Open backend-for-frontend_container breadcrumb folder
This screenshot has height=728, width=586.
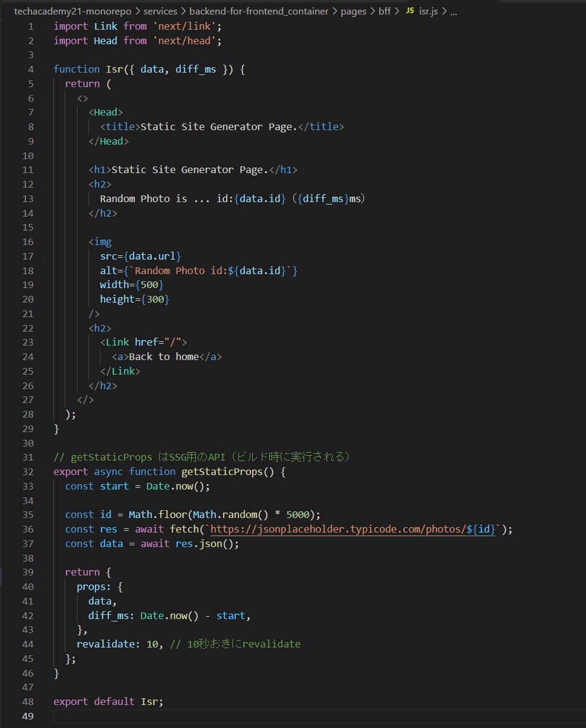(x=259, y=11)
